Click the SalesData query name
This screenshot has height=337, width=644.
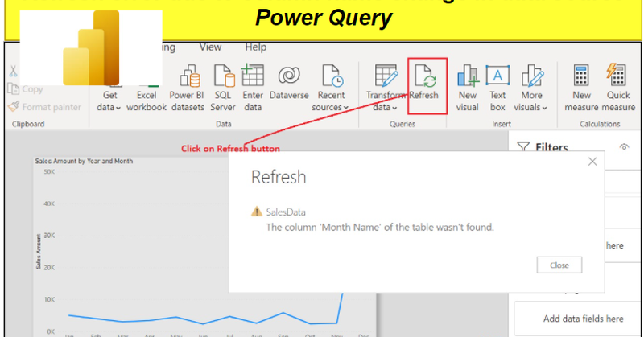coord(286,212)
